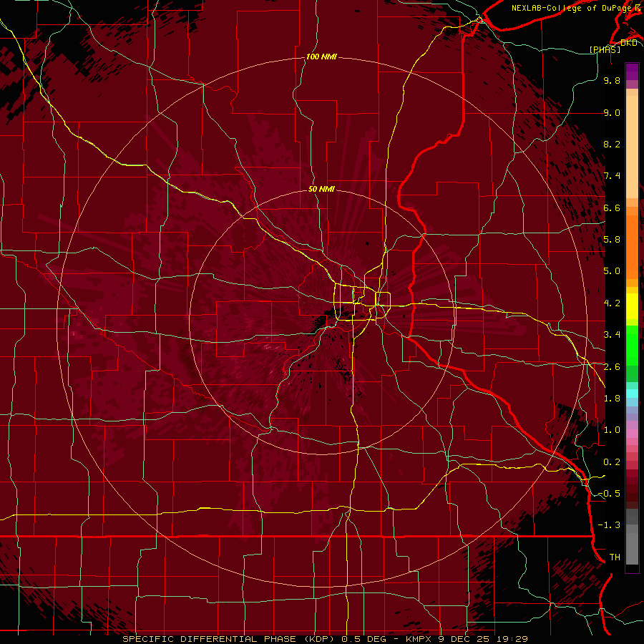Screen dimensions: 644x644
Task: Click the Specific Differential Phase caption line
Action: [x=326, y=639]
